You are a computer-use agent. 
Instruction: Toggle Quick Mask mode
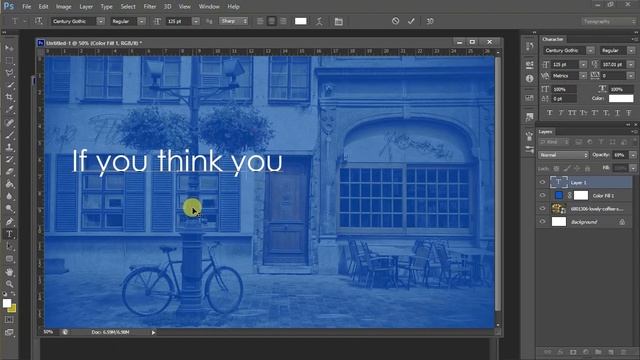(x=9, y=320)
